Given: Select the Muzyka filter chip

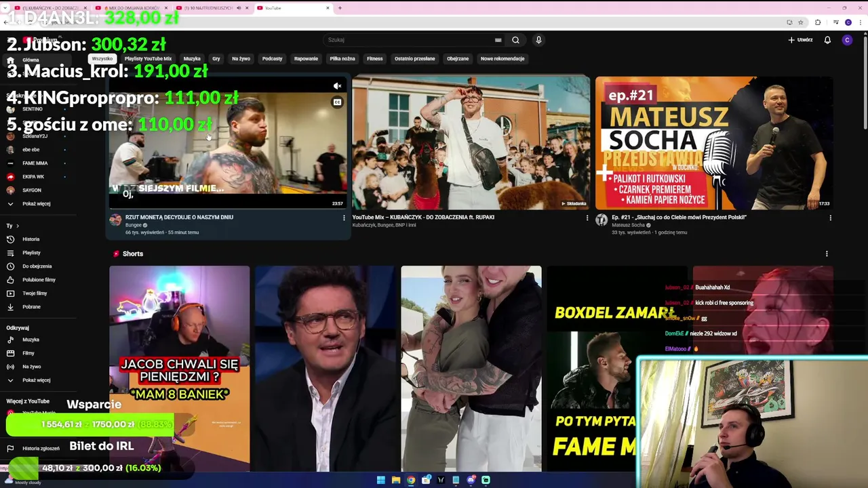Looking at the screenshot, I should click(x=192, y=59).
